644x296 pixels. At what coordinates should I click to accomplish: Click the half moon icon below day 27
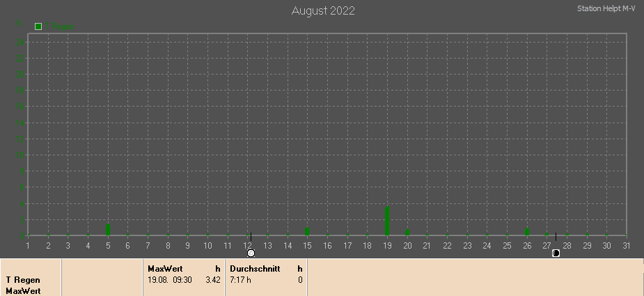click(x=556, y=254)
